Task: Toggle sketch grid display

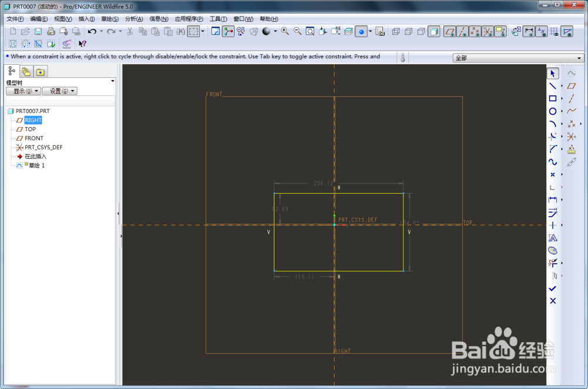Action: (x=554, y=32)
